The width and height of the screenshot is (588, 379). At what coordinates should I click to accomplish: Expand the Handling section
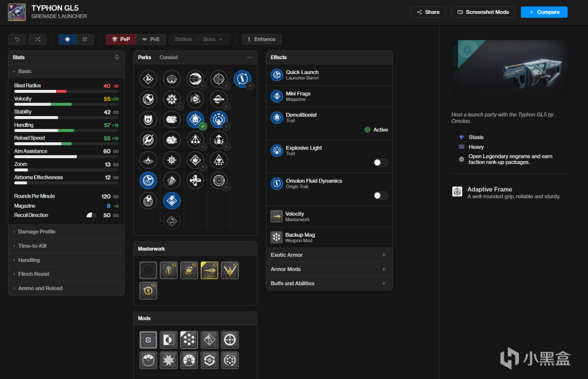click(x=66, y=260)
